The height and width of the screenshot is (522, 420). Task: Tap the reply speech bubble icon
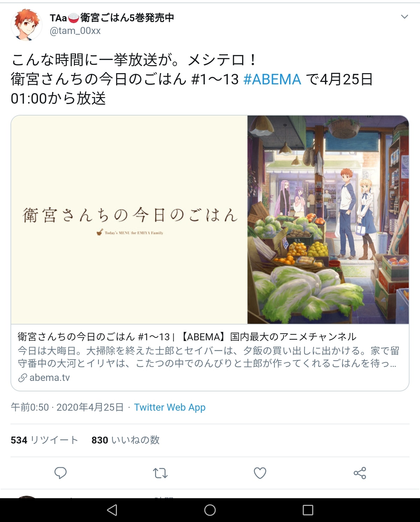pos(61,473)
